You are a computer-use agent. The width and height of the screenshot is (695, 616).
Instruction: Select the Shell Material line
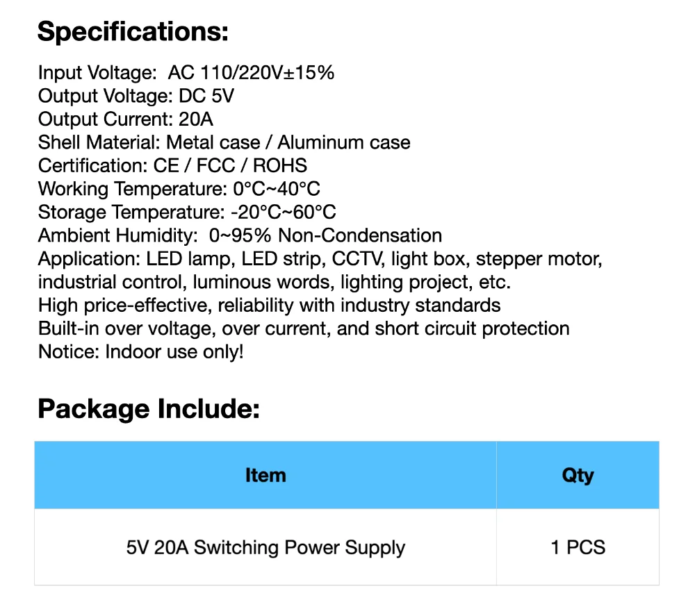(224, 142)
